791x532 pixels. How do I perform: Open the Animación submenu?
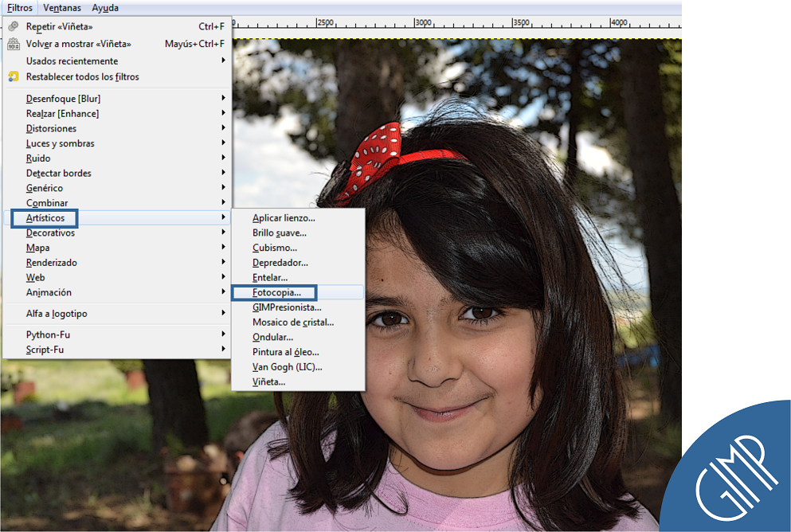click(117, 292)
